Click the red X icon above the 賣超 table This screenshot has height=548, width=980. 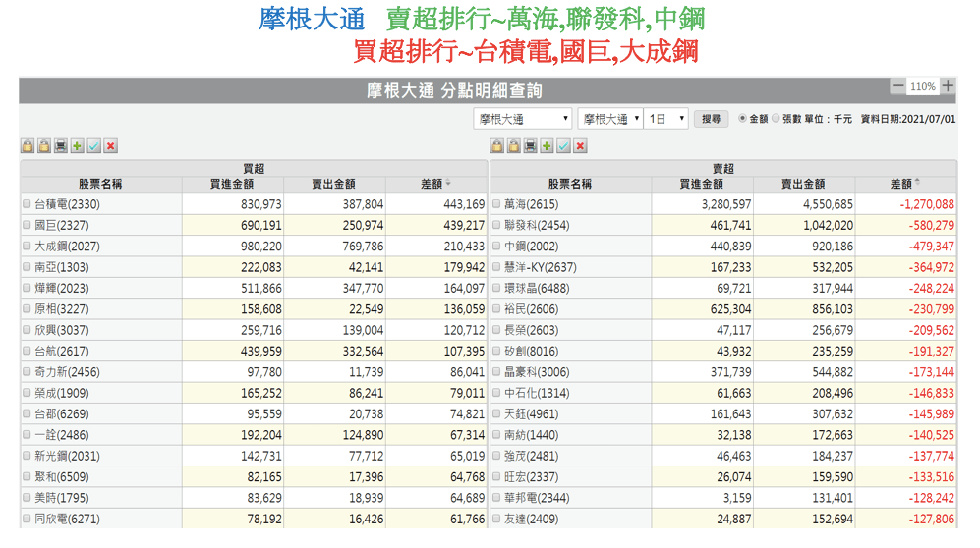[581, 146]
